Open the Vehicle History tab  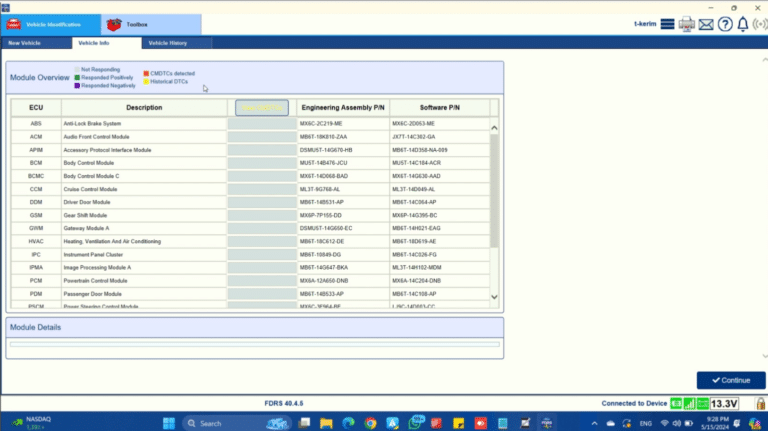click(169, 43)
